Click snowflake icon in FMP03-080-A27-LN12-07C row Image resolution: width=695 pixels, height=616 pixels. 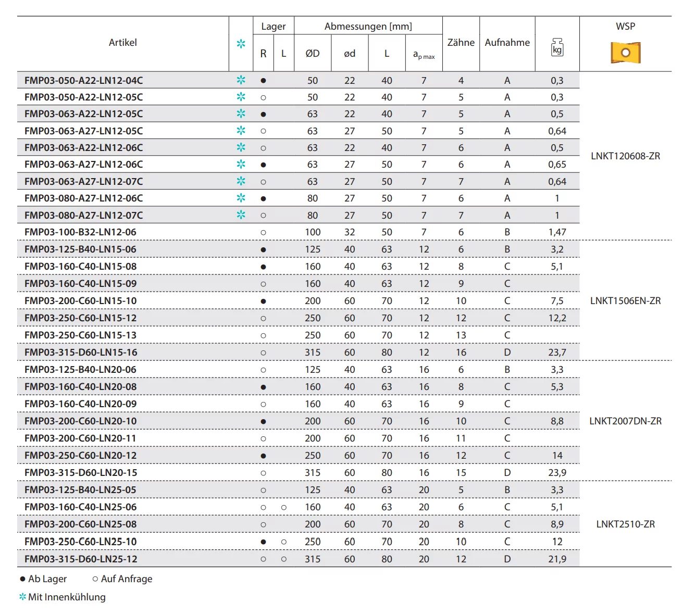(x=241, y=215)
